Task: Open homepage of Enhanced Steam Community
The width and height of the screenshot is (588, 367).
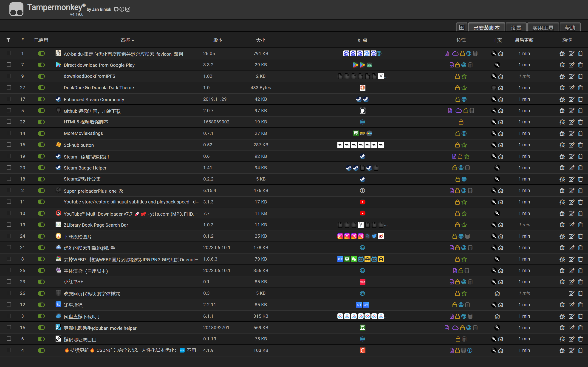Action: click(x=501, y=99)
